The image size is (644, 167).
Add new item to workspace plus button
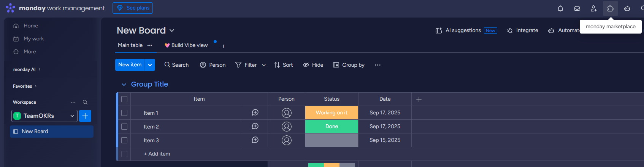click(85, 116)
